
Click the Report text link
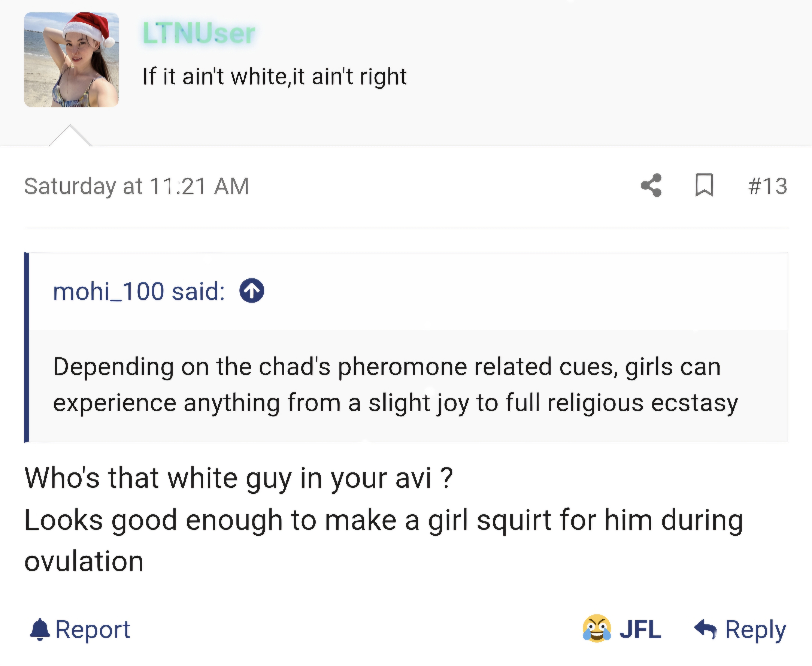coord(93,630)
